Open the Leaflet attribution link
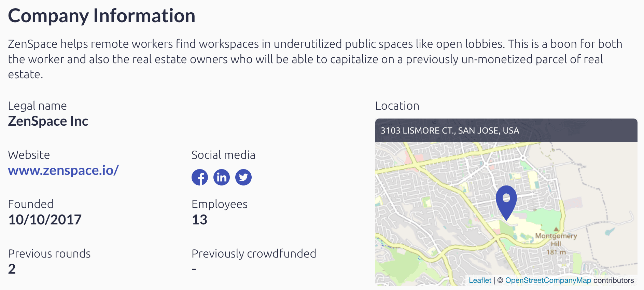Screen dimensions: 644x290 480,280
